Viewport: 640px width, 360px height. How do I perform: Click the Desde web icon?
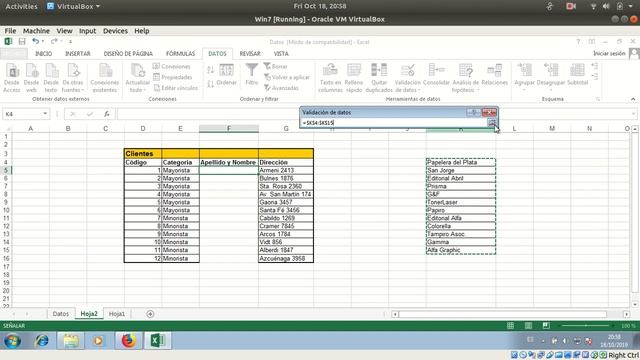[31, 78]
